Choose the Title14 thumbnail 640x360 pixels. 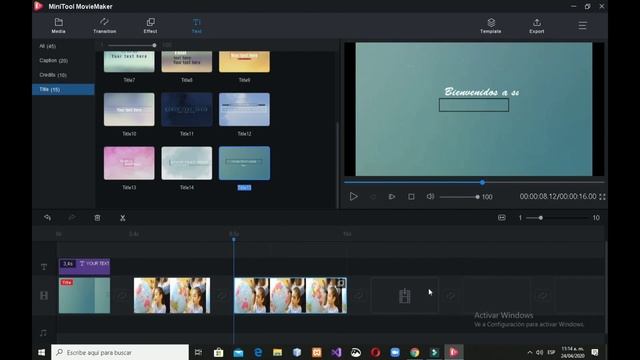[x=187, y=163]
